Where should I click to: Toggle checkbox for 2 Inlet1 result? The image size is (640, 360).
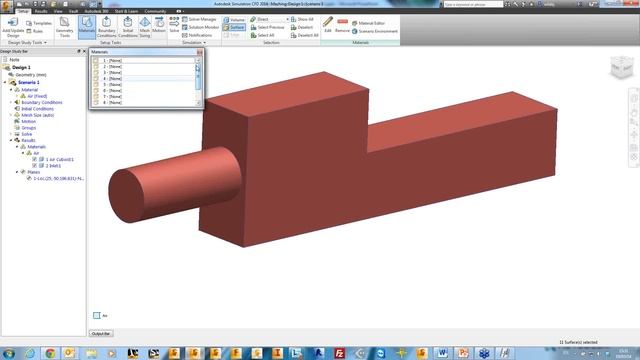pyautogui.click(x=35, y=166)
